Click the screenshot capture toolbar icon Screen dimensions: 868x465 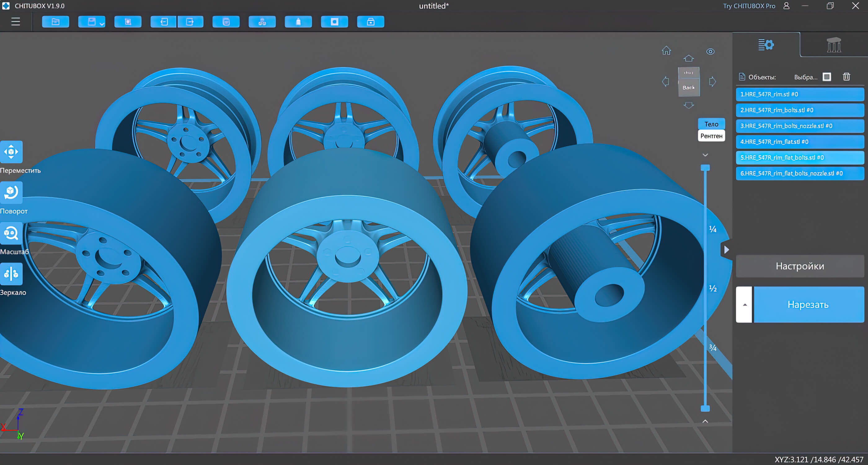tap(128, 22)
